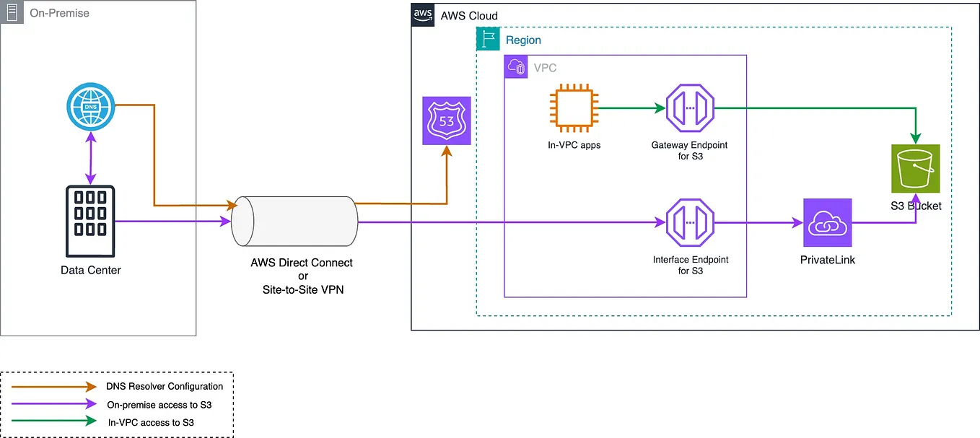Select the teal Region flag icon

488,39
